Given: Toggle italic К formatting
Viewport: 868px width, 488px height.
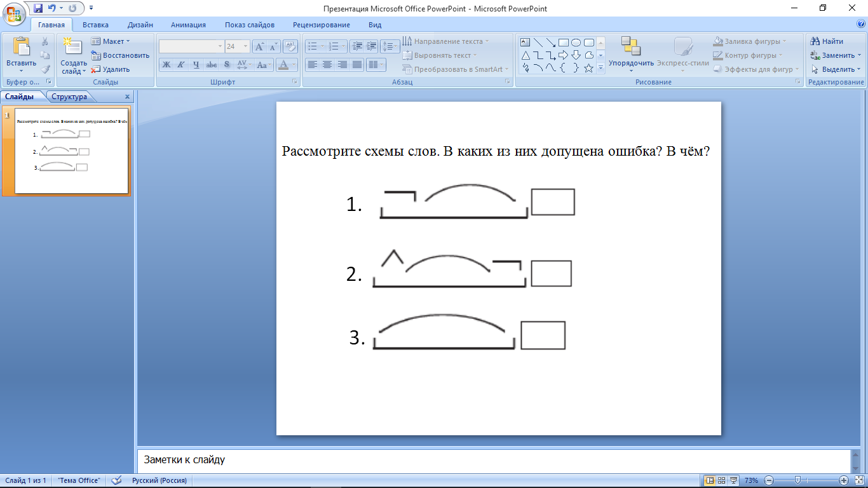Looking at the screenshot, I should [181, 64].
